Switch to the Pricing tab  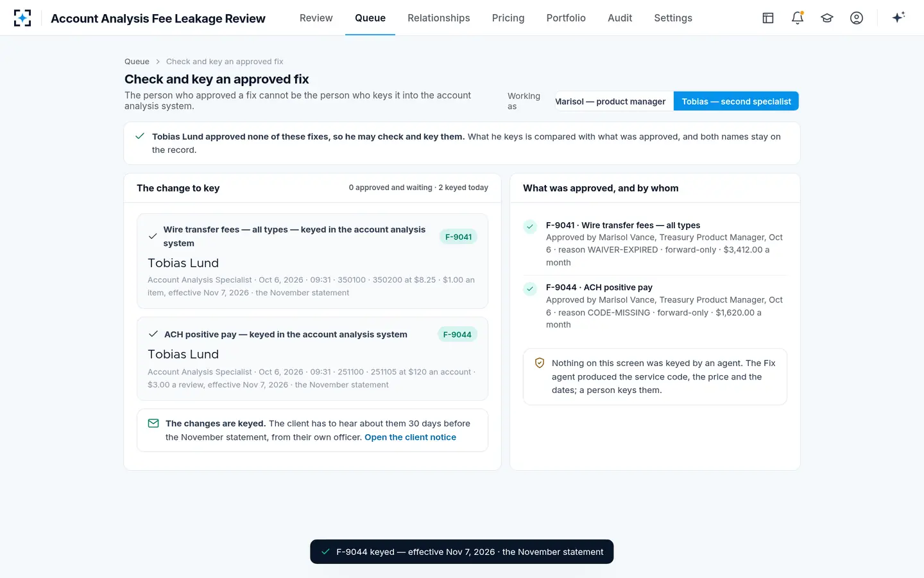508,18
